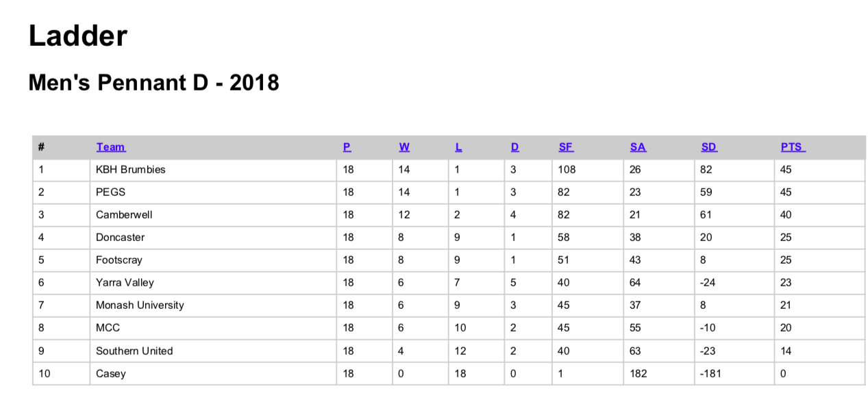Image resolution: width=868 pixels, height=415 pixels.
Task: Sort the table by PTS header
Action: (x=793, y=147)
